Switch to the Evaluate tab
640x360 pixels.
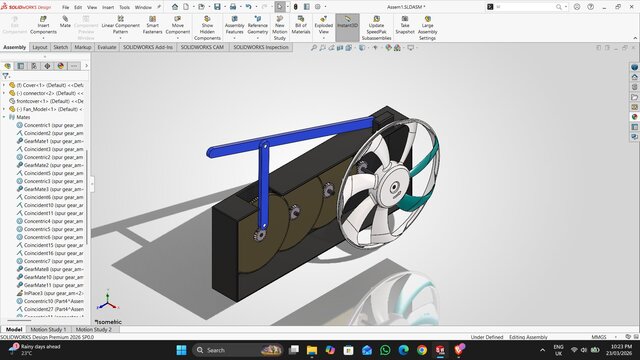(x=107, y=47)
